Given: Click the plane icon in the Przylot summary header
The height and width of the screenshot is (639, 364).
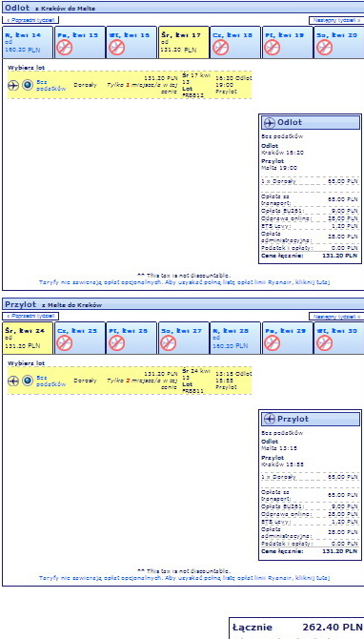Looking at the screenshot, I should pos(269,419).
